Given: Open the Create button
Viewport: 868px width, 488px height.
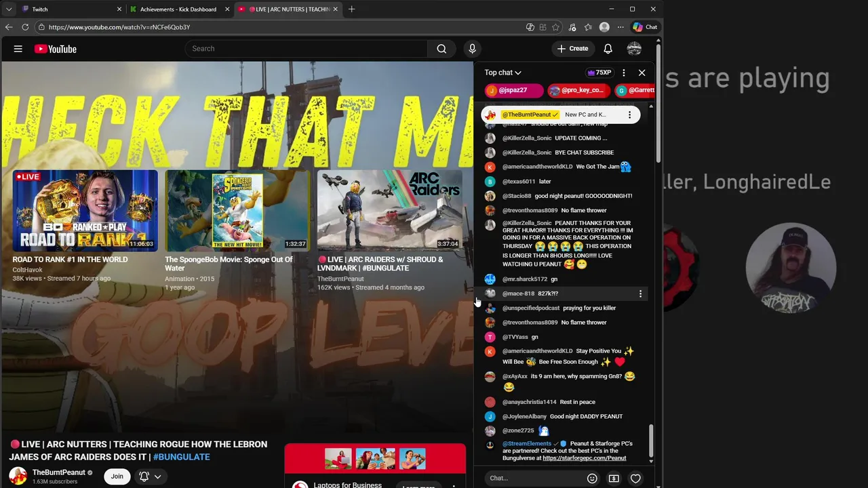Looking at the screenshot, I should point(573,49).
